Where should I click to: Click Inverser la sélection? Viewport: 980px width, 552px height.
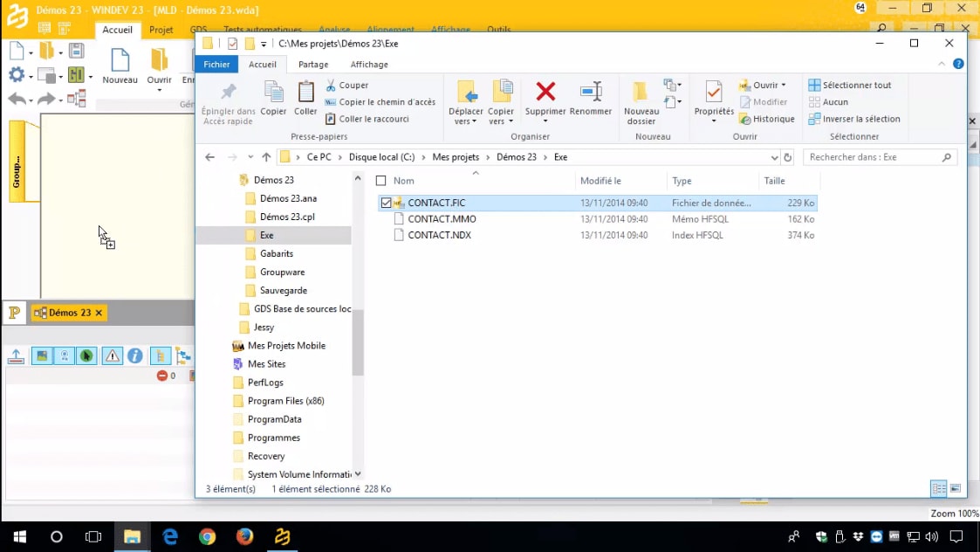[x=854, y=119]
